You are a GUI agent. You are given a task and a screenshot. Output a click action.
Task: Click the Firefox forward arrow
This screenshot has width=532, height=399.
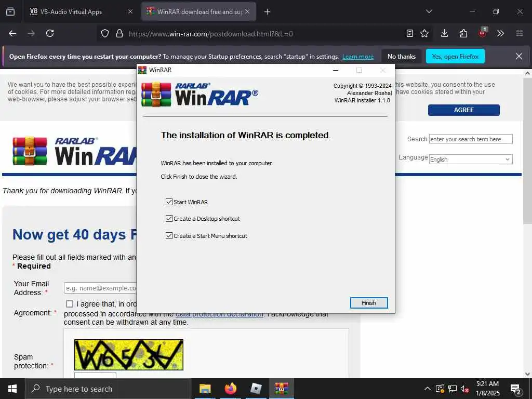[31, 33]
